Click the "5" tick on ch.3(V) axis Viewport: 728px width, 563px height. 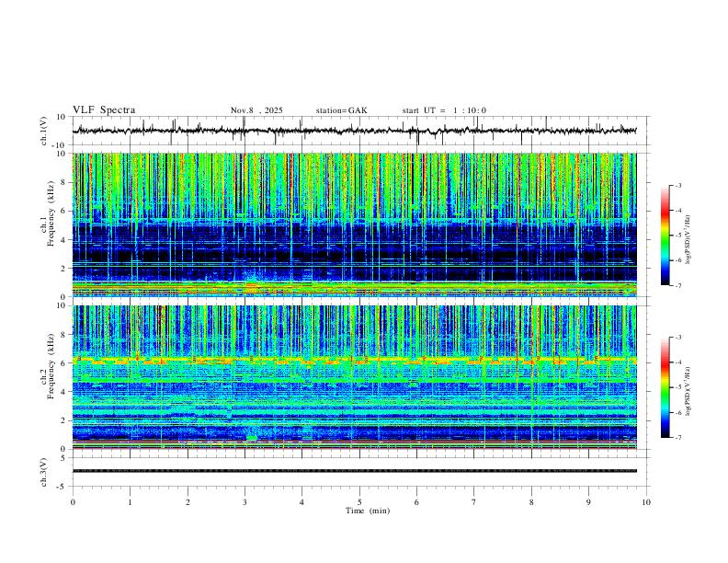63,458
